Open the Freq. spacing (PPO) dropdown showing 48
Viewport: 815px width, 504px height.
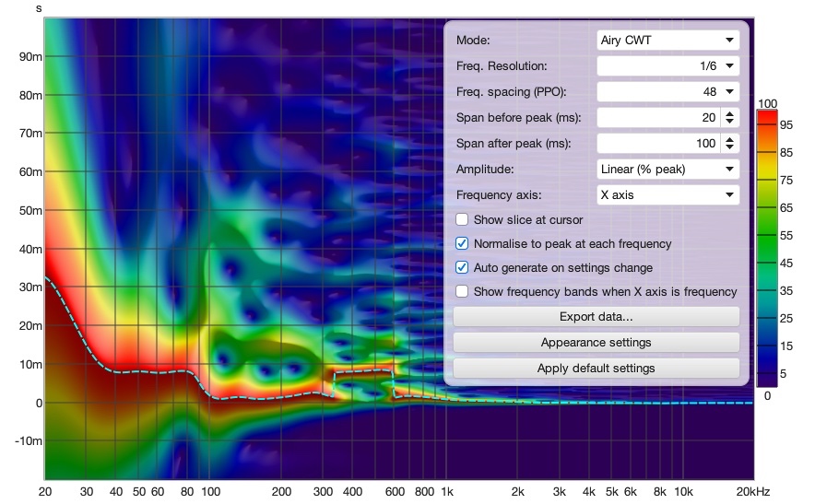667,92
